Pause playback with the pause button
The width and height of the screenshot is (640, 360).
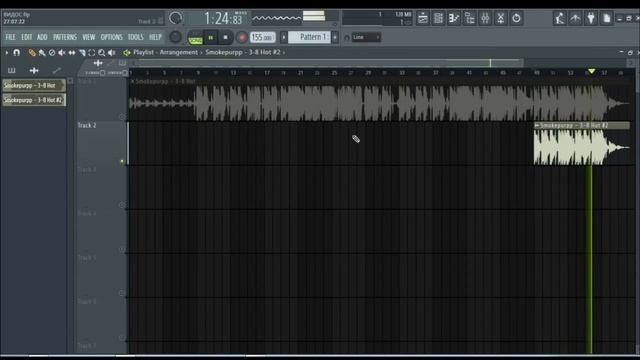tap(211, 38)
